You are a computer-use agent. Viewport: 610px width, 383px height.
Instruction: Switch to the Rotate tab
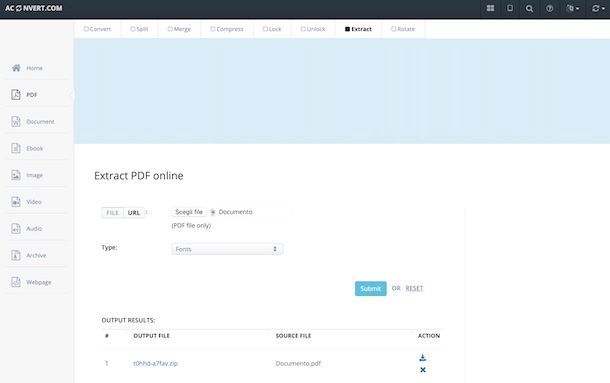pos(403,29)
